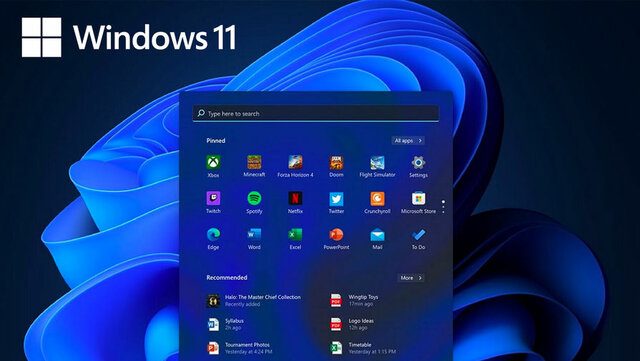Click the 'Type here to search' field
Viewport: 640px width, 361px height.
316,113
